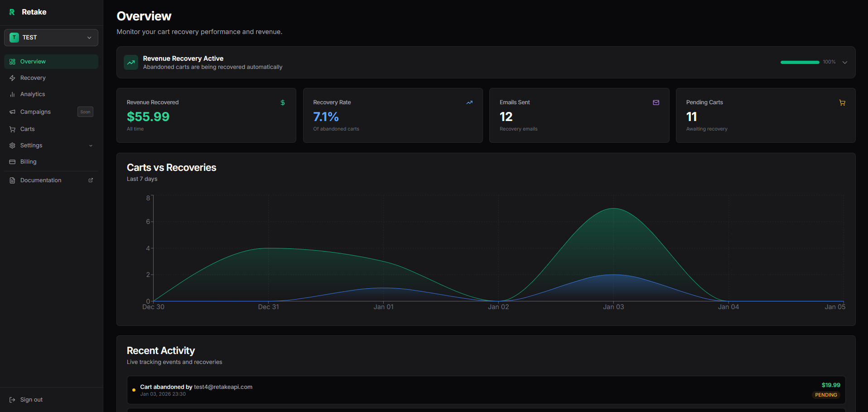This screenshot has height=412, width=868.
Task: Switch to the Overview sidebar item
Action: click(x=33, y=61)
